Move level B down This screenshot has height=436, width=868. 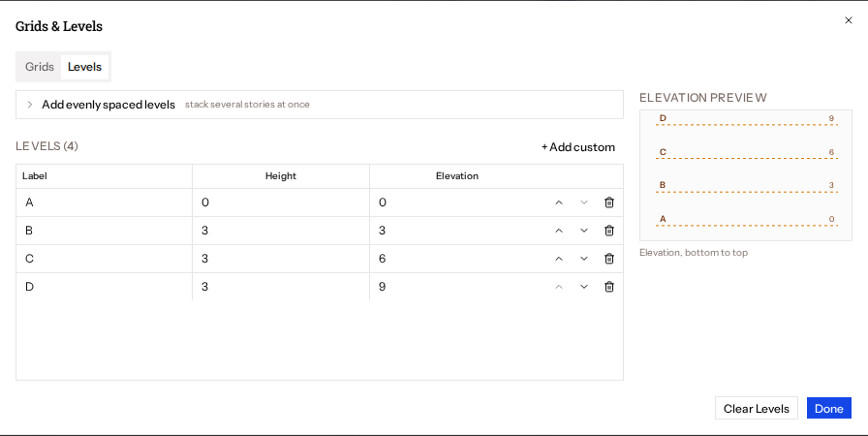pyautogui.click(x=583, y=231)
